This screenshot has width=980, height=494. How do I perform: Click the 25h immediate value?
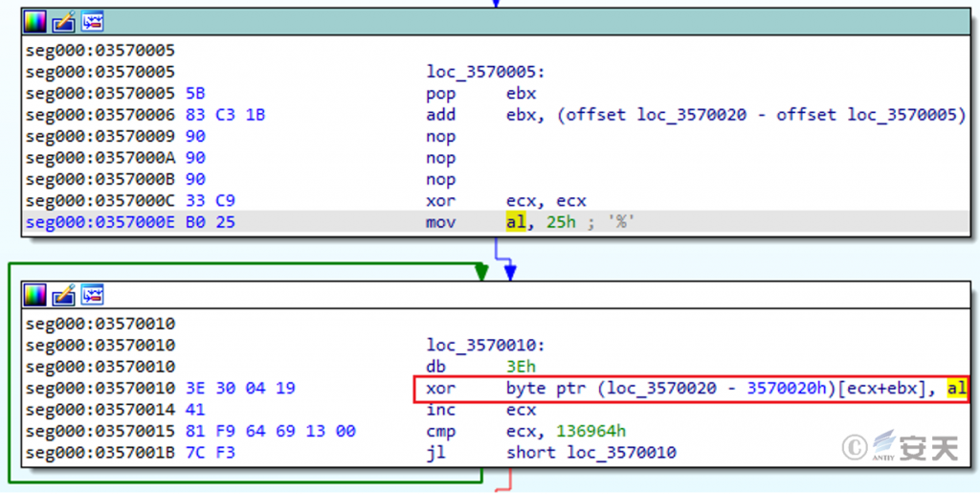point(561,222)
